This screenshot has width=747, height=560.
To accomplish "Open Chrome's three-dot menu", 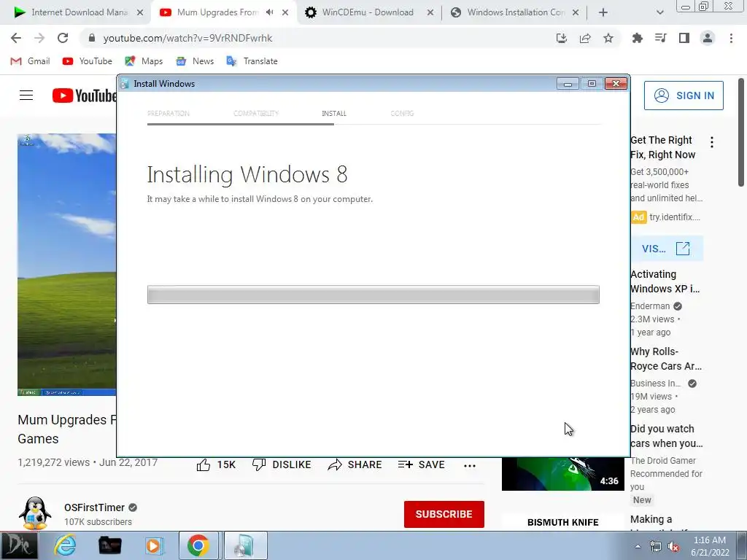I will 731,38.
